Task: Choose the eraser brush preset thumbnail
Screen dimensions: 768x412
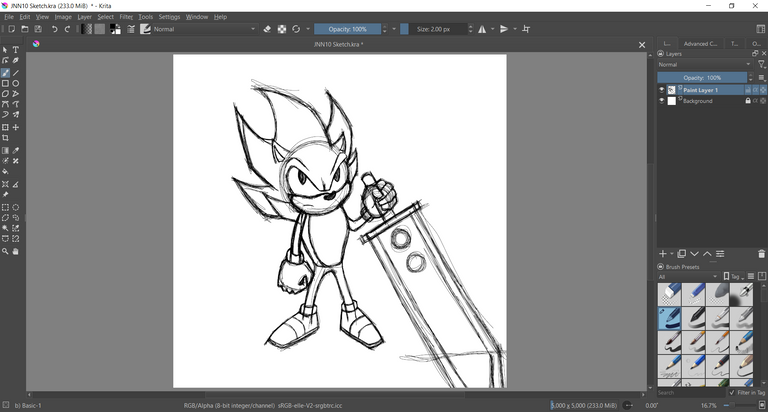Action: pos(669,294)
